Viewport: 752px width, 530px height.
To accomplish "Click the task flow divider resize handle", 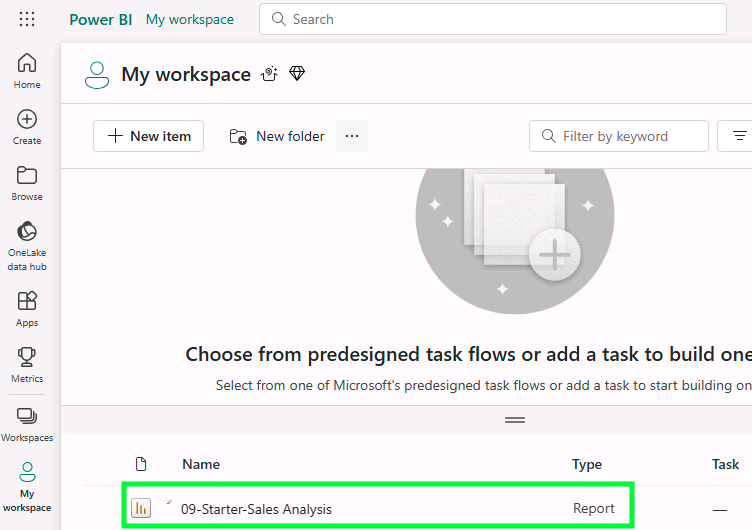I will coord(515,420).
